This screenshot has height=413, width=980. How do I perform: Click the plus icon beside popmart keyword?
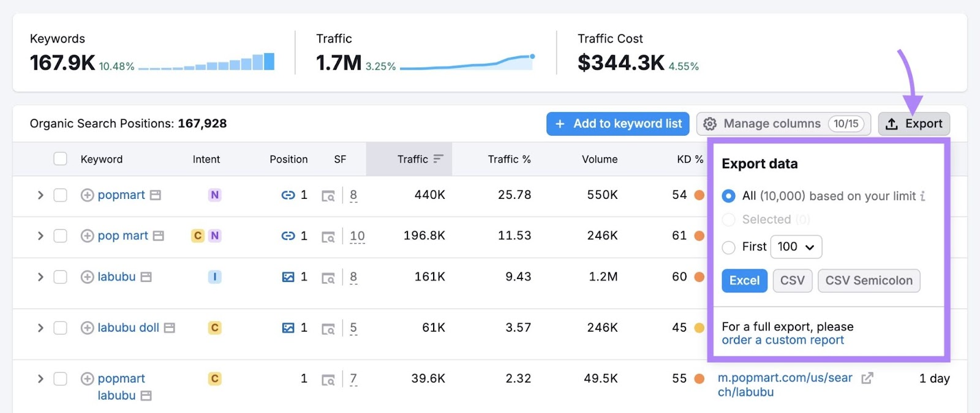87,195
